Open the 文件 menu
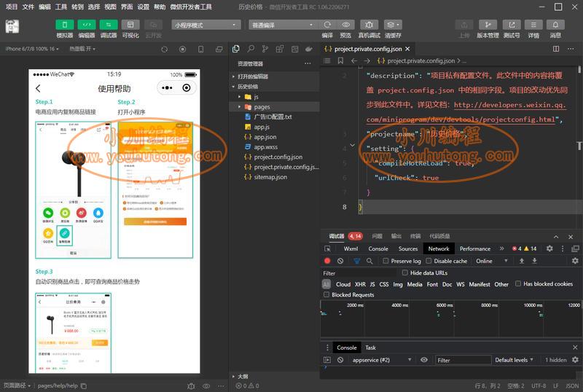 [x=28, y=7]
